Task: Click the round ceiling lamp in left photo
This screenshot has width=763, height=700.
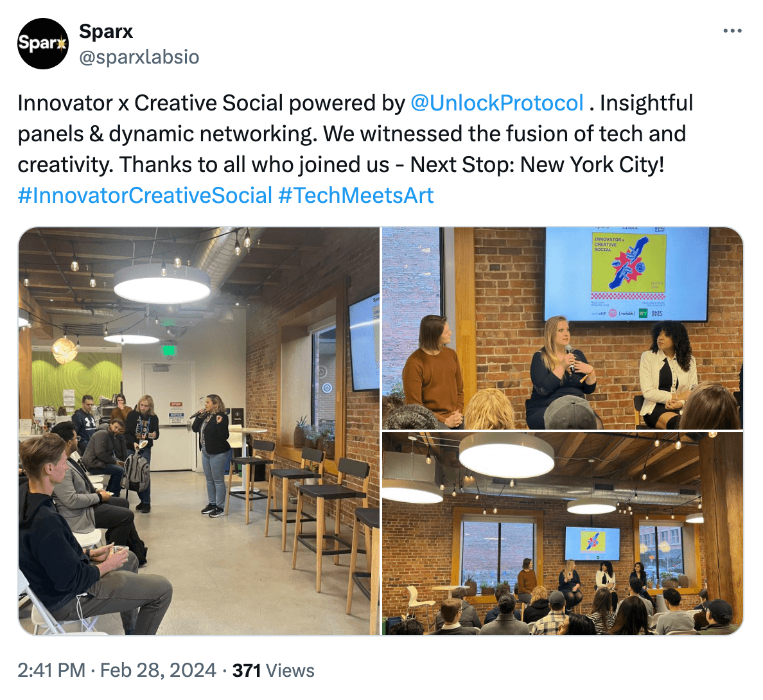Action: click(162, 284)
